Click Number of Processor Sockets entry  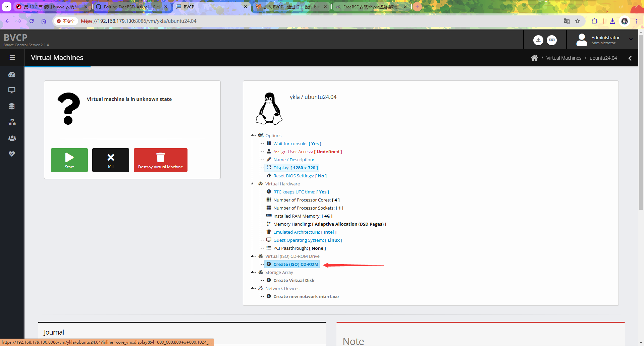coord(308,208)
